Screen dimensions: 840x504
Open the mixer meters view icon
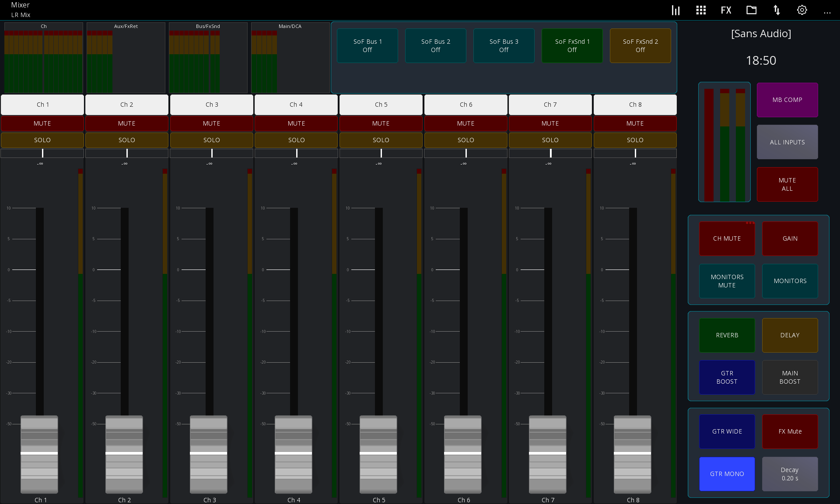675,10
